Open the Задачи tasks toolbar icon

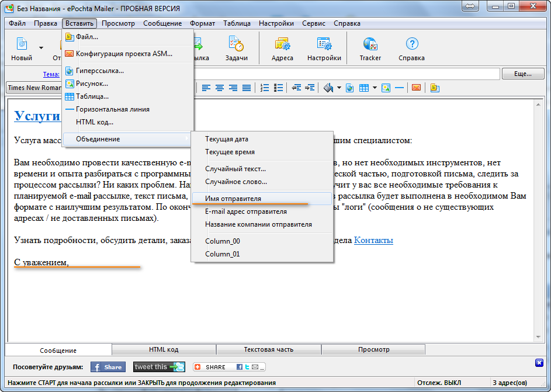236,44
